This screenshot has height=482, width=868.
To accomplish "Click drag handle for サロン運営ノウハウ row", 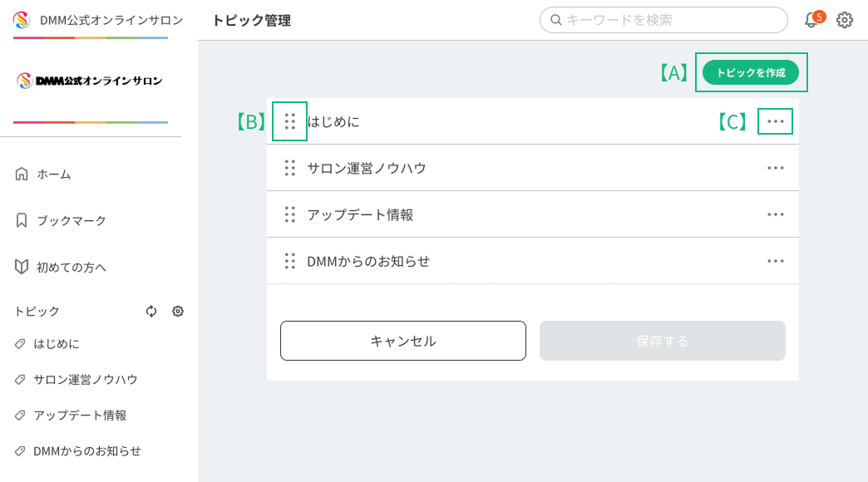I will click(x=289, y=168).
